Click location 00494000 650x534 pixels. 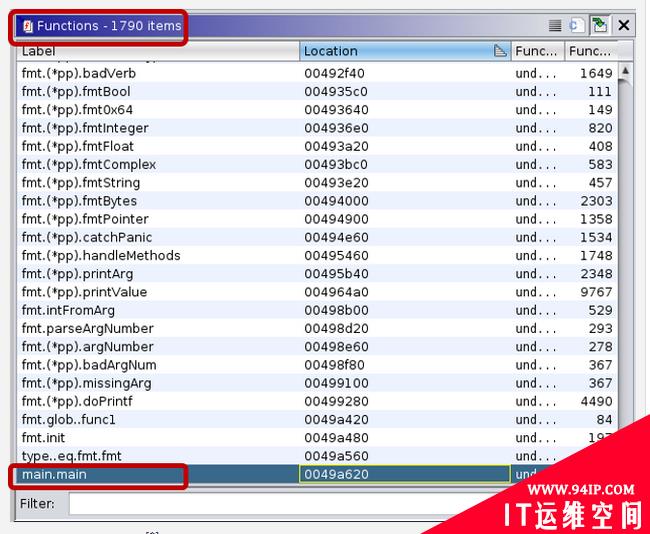(x=336, y=201)
